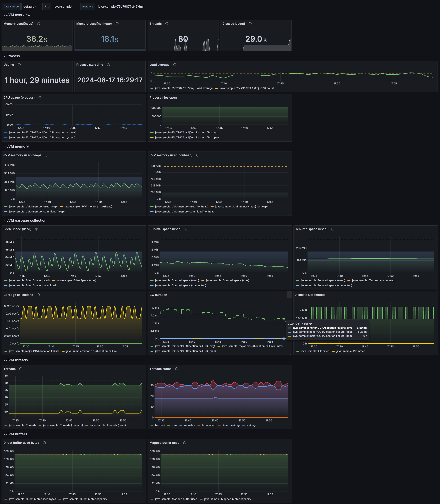Open the default data source dropdown
The height and width of the screenshot is (504, 440).
(30, 7)
